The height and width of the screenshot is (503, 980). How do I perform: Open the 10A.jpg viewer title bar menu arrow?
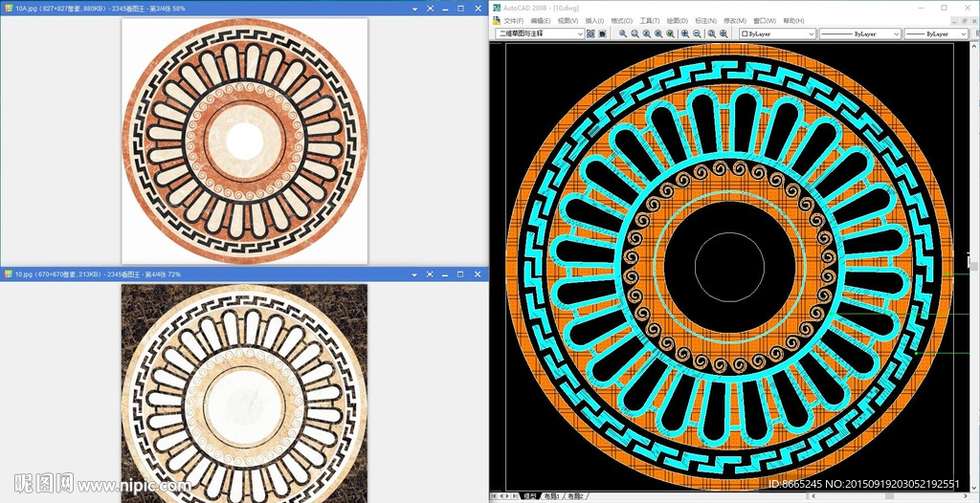pyautogui.click(x=416, y=8)
